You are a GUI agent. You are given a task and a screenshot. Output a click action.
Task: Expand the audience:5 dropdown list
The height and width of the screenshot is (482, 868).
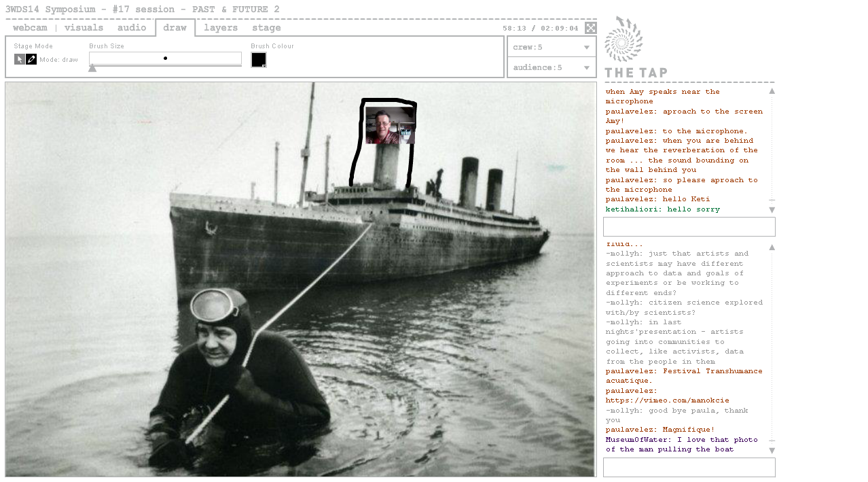(551, 67)
